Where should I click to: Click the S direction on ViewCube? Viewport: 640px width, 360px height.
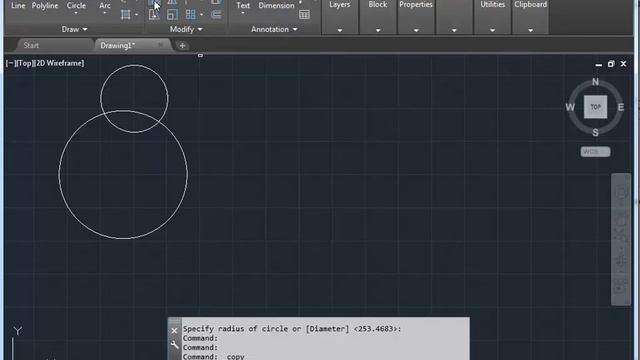tap(595, 133)
